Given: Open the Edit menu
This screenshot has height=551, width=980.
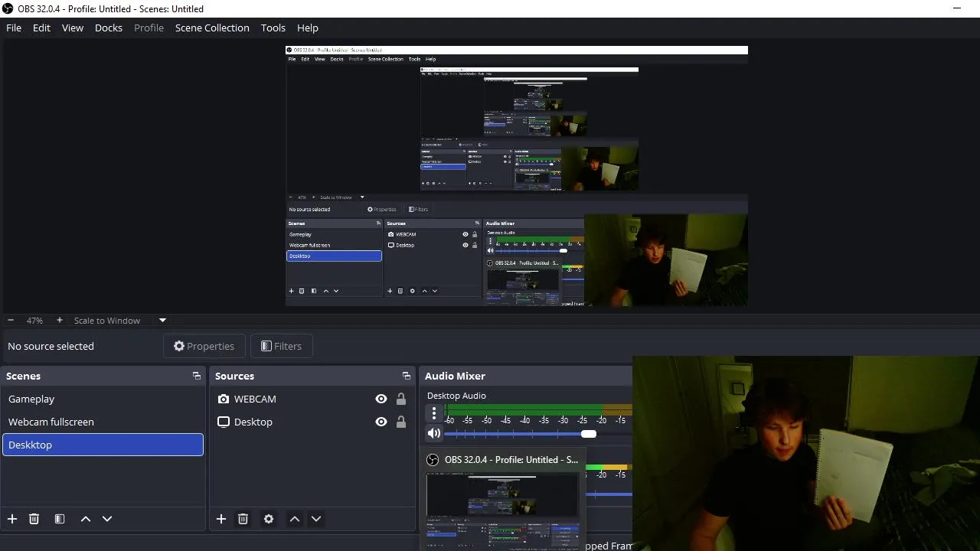Looking at the screenshot, I should click(41, 28).
